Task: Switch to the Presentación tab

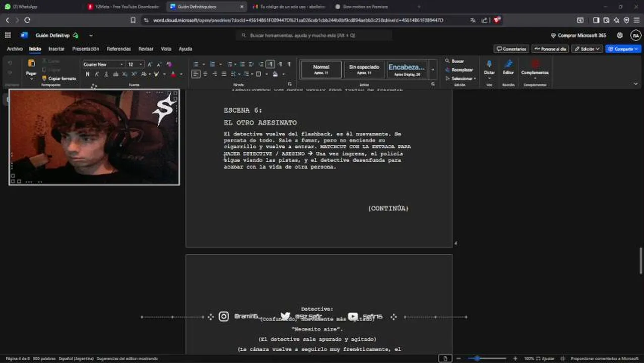Action: 86,49
